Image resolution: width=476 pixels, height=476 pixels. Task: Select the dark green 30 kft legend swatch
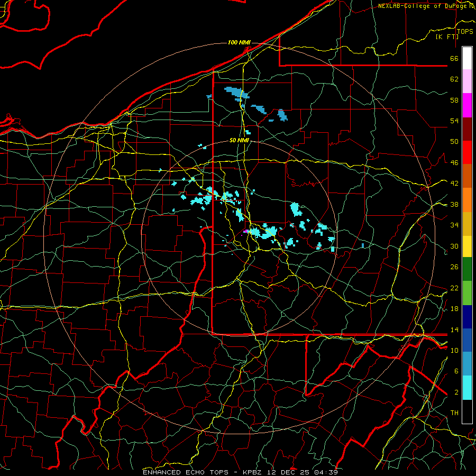(467, 269)
